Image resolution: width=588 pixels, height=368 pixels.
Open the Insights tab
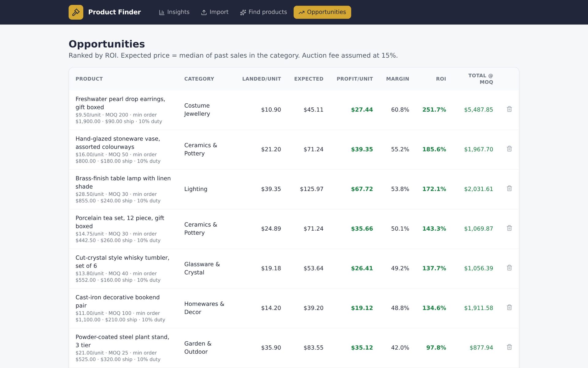click(174, 12)
